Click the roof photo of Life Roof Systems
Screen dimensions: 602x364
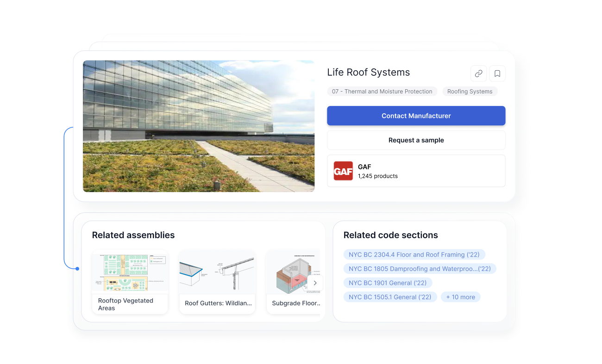pyautogui.click(x=198, y=126)
